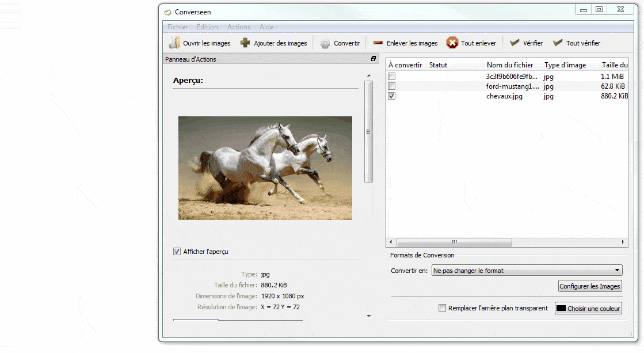Select the ford-mustang1 file name
The height and width of the screenshot is (353, 644).
coord(513,86)
